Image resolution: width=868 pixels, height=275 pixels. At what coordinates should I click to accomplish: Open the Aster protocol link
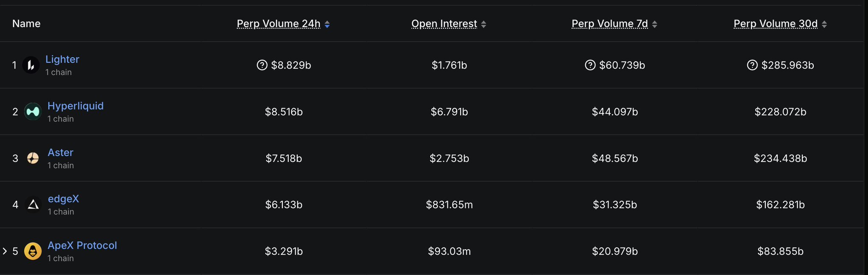[x=60, y=153]
